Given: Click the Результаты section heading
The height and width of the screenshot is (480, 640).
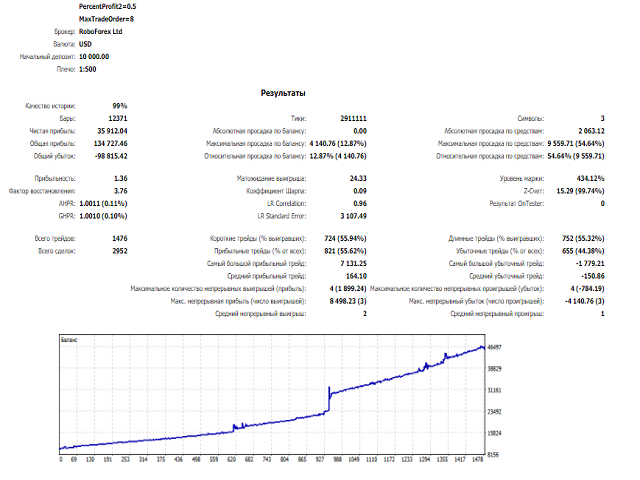Looking at the screenshot, I should (283, 93).
